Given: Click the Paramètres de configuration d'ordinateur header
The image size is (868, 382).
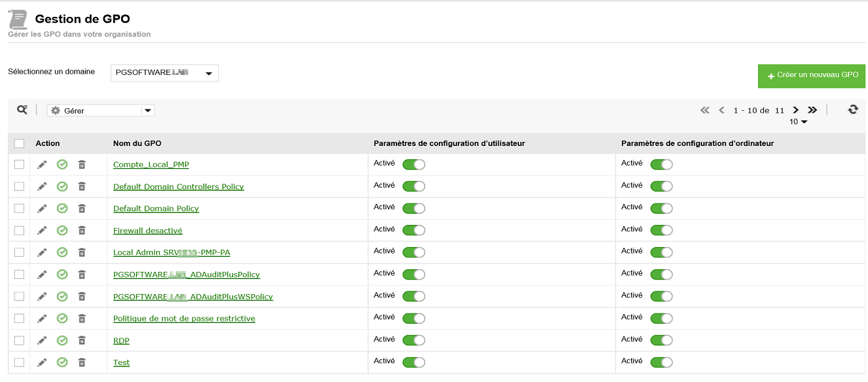Looking at the screenshot, I should pos(697,143).
